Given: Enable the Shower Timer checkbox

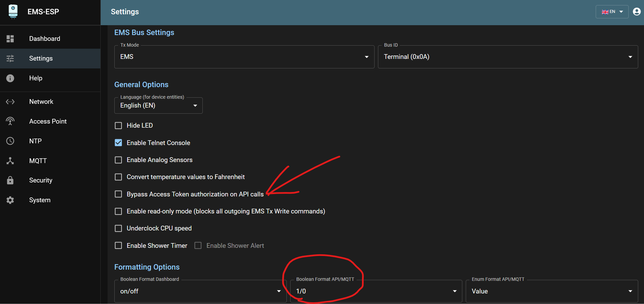Looking at the screenshot, I should 118,245.
